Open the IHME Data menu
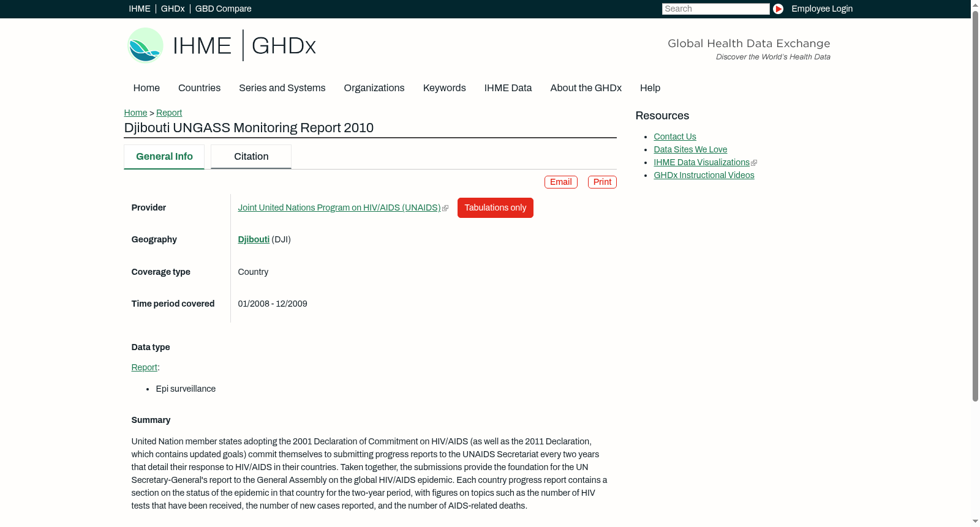 pos(508,88)
